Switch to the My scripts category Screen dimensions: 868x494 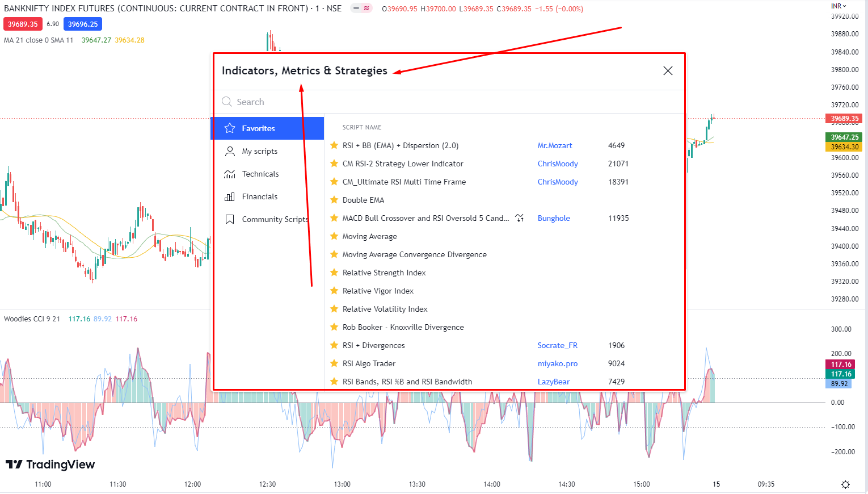click(x=260, y=150)
